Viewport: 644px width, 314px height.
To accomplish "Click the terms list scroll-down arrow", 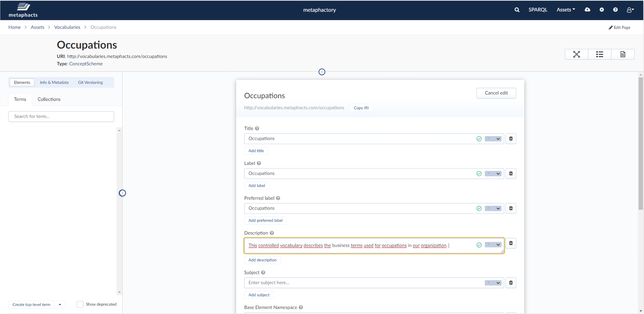I will (x=119, y=292).
